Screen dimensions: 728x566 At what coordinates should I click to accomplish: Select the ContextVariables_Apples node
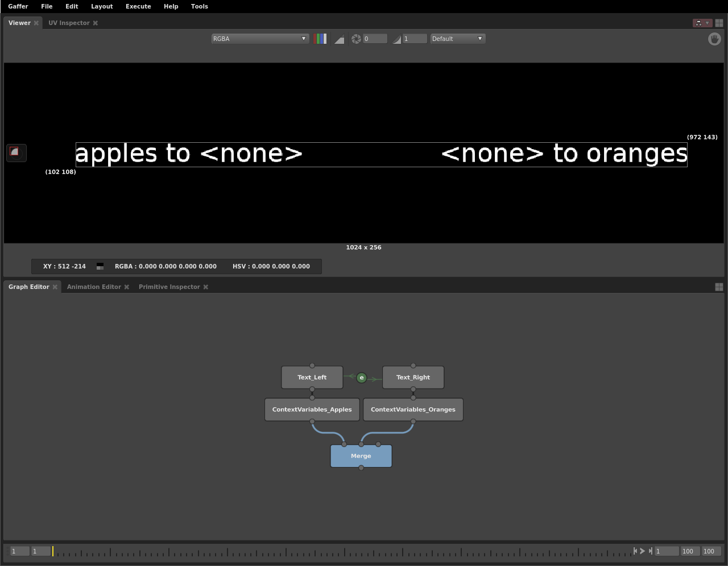(x=312, y=410)
